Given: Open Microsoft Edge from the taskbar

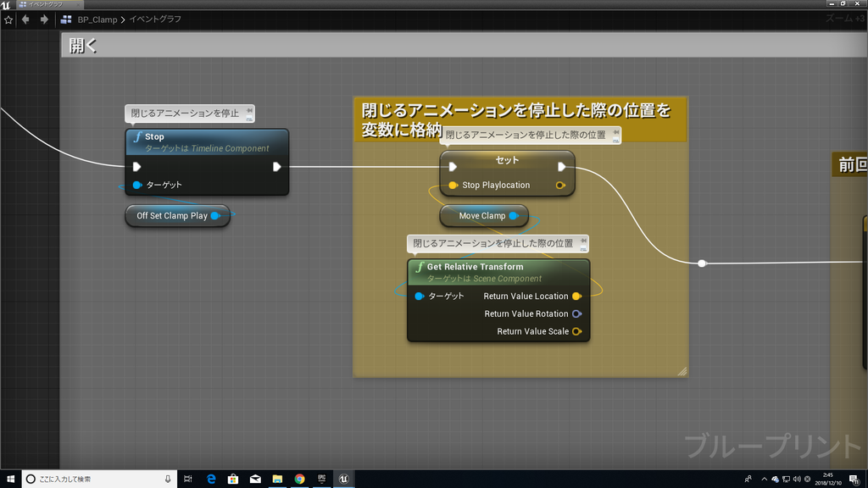Looking at the screenshot, I should point(210,479).
